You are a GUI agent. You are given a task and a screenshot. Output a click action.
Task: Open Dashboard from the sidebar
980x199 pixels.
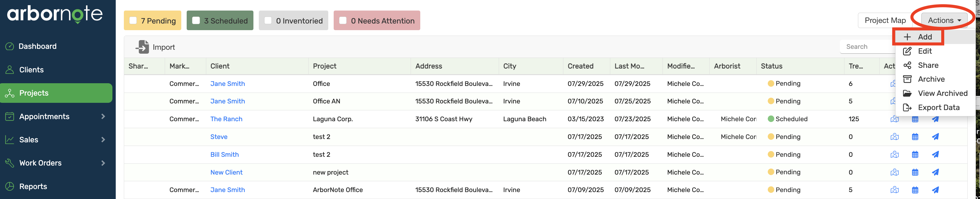click(x=37, y=46)
